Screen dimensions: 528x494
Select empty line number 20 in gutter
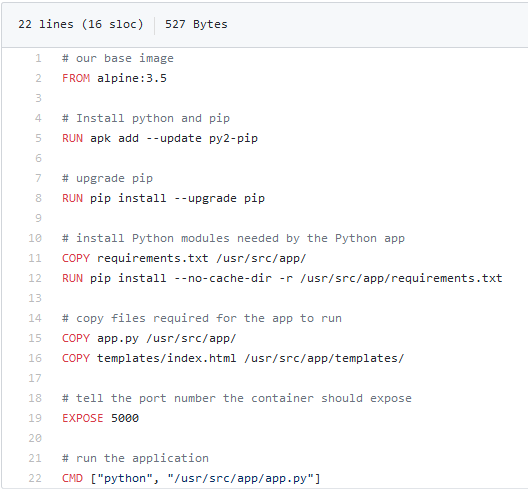tap(35, 438)
